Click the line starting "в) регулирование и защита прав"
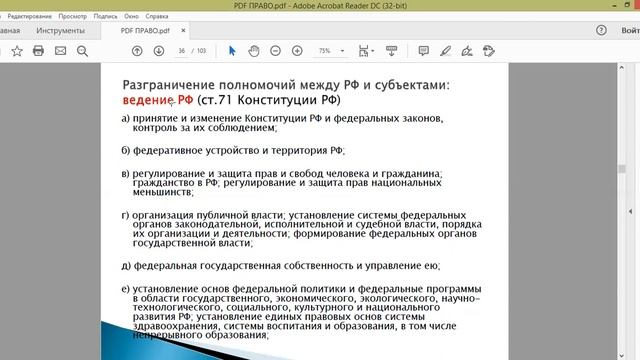The width and height of the screenshot is (640, 360). coord(282,173)
